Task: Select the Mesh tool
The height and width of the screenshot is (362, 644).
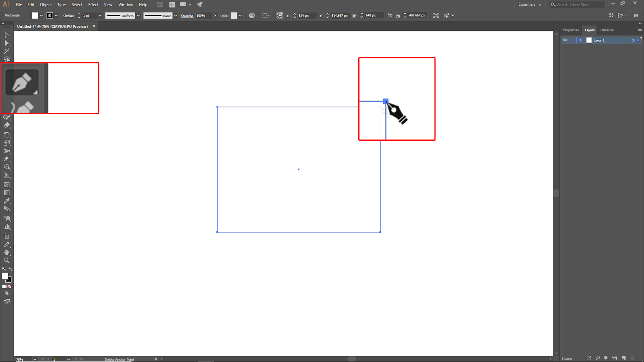Action: point(6,185)
